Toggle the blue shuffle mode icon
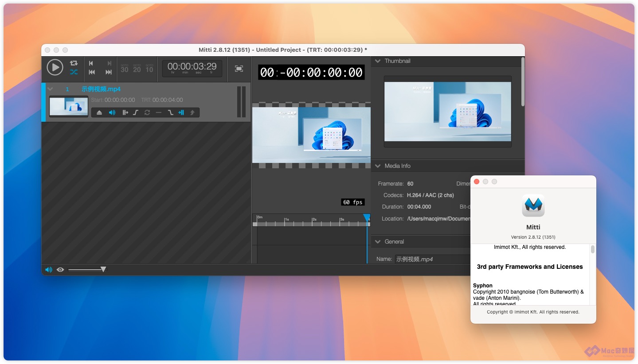Viewport: 638px width, 364px height. point(74,72)
